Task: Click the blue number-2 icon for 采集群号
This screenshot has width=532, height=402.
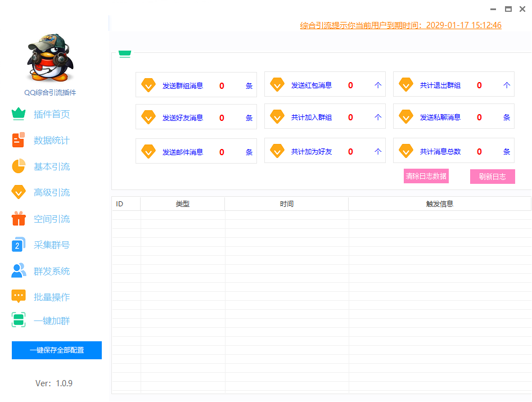Action: coord(19,244)
